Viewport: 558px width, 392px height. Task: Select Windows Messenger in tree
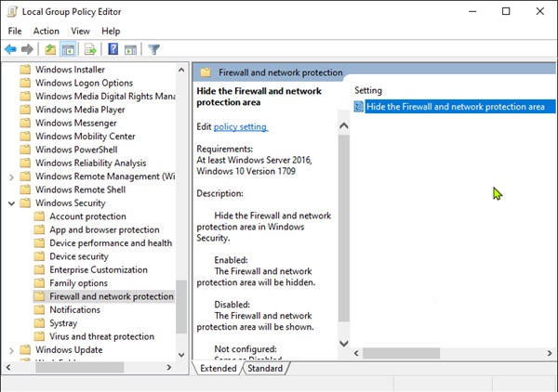click(x=76, y=123)
